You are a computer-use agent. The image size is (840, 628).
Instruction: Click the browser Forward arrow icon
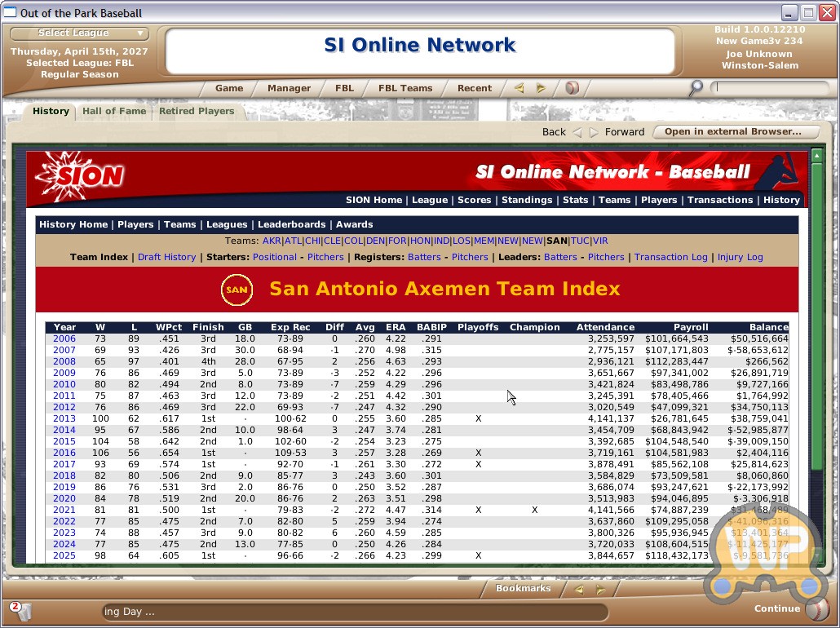[594, 132]
